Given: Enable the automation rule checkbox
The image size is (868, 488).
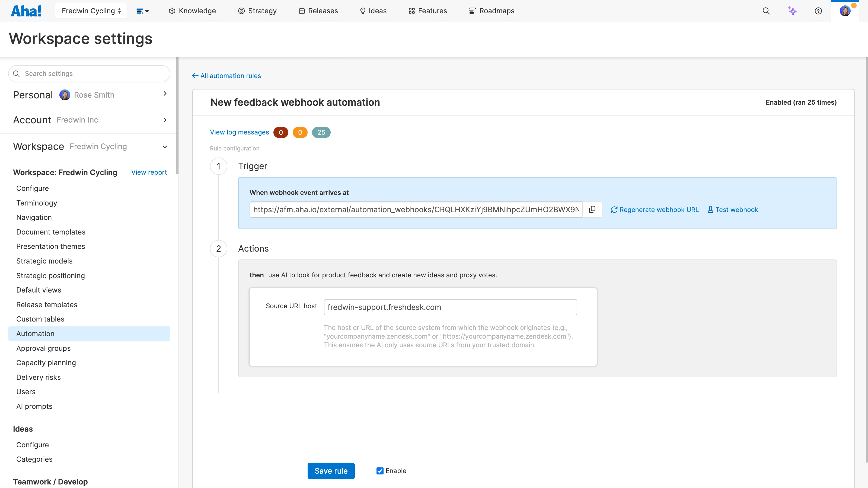Looking at the screenshot, I should click(380, 471).
